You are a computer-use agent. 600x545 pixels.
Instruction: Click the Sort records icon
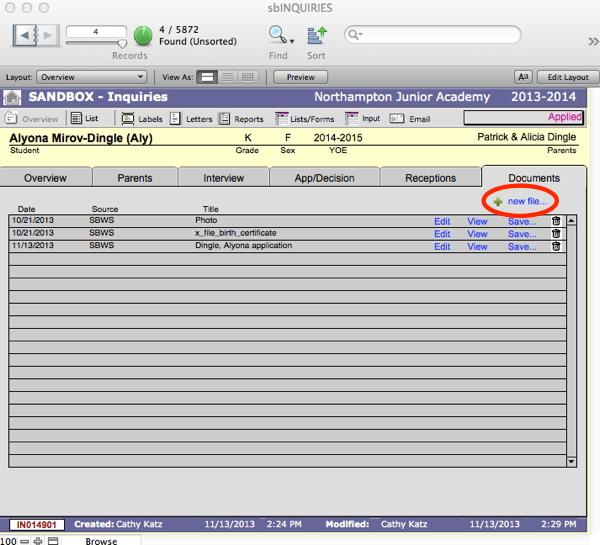pyautogui.click(x=316, y=36)
